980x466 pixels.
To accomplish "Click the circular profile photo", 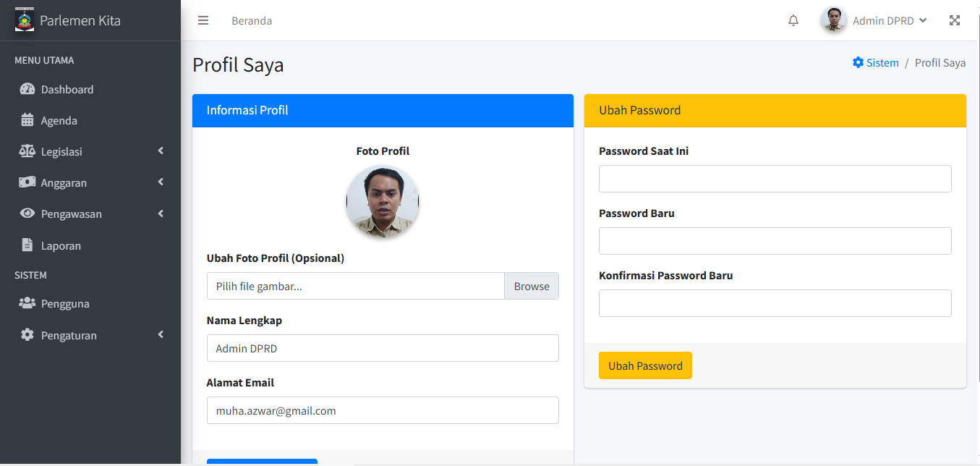I will [x=383, y=202].
